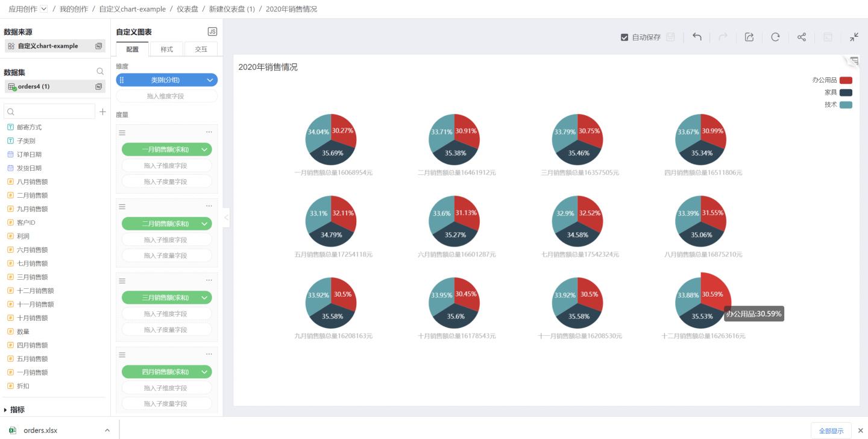868x439 pixels.
Task: Click the magnifier icon beside 数据集
Action: [100, 72]
